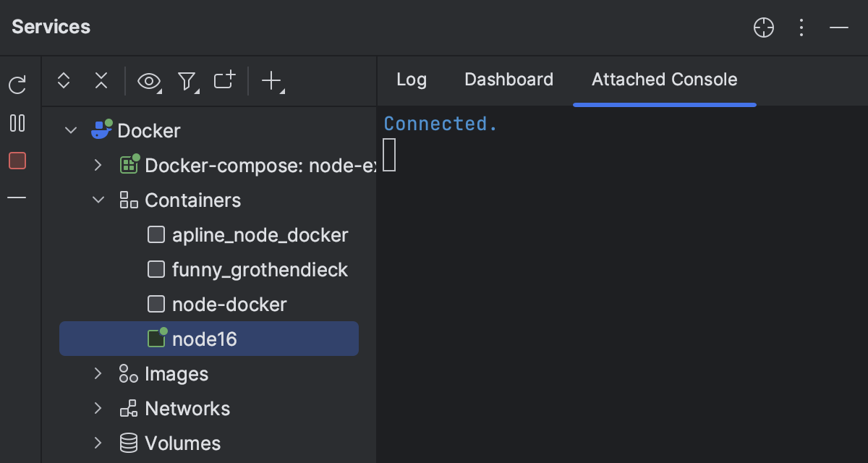Click the Create Container icon
The height and width of the screenshot is (463, 868).
pyautogui.click(x=224, y=82)
